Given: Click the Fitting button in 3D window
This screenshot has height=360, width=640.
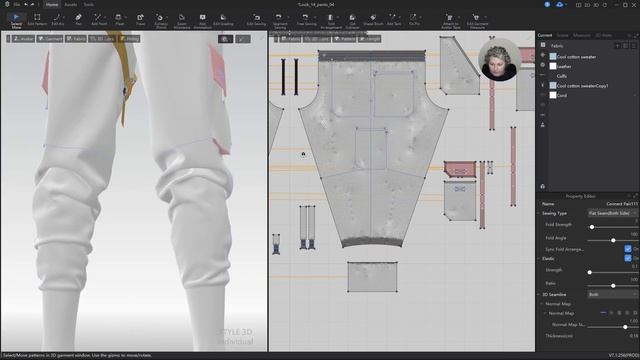Looking at the screenshot, I should (130, 39).
